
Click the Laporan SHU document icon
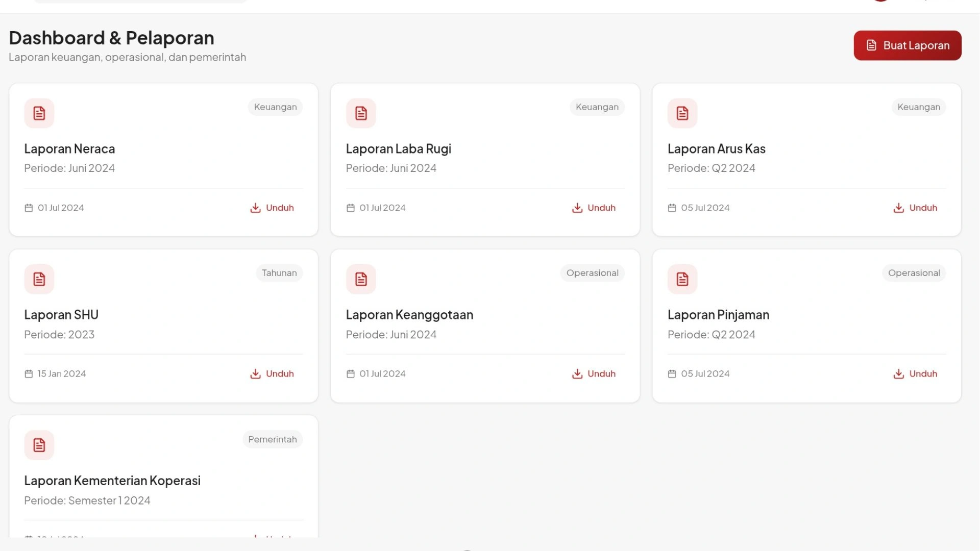point(39,279)
